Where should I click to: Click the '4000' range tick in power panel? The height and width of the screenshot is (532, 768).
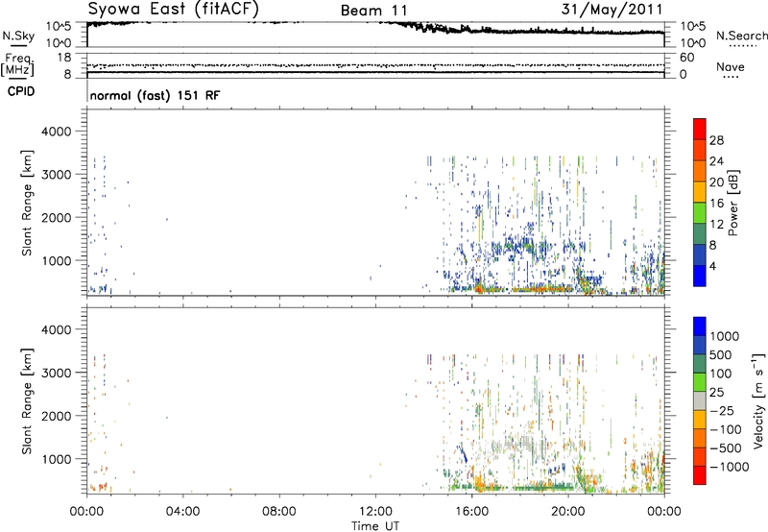coord(56,132)
